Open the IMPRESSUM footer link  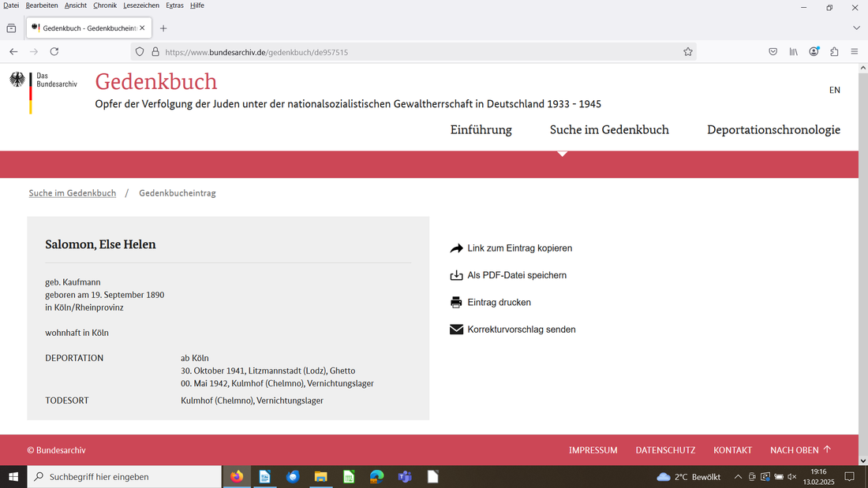pyautogui.click(x=593, y=450)
